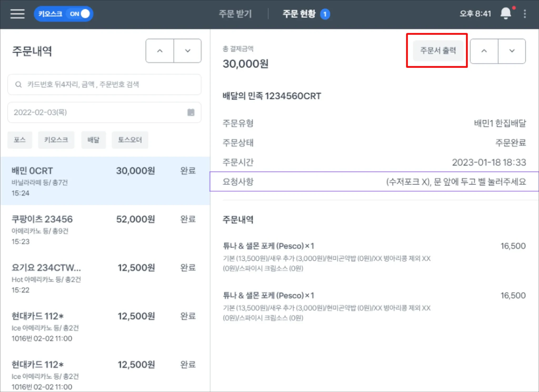Click the calendar icon in date field
The height and width of the screenshot is (392, 539).
(191, 112)
